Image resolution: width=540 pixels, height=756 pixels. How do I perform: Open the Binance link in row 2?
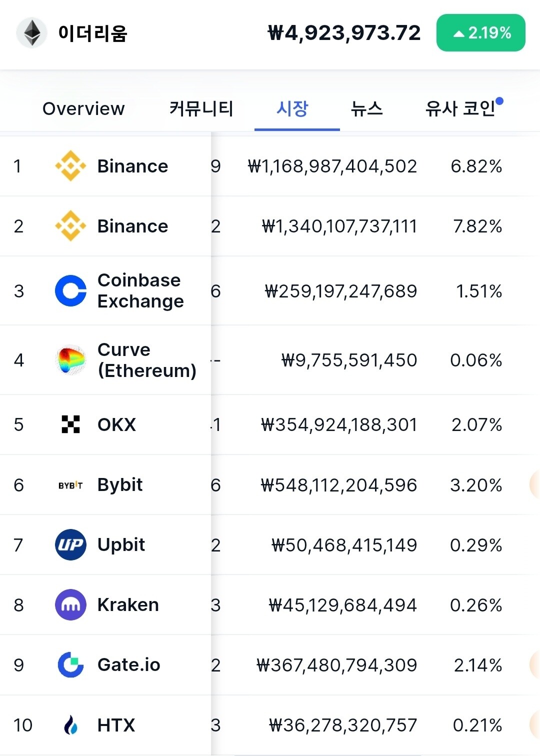coord(132,226)
